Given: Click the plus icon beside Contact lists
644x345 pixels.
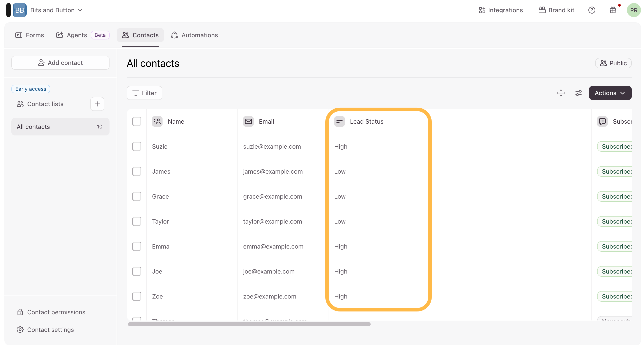Looking at the screenshot, I should (x=97, y=104).
